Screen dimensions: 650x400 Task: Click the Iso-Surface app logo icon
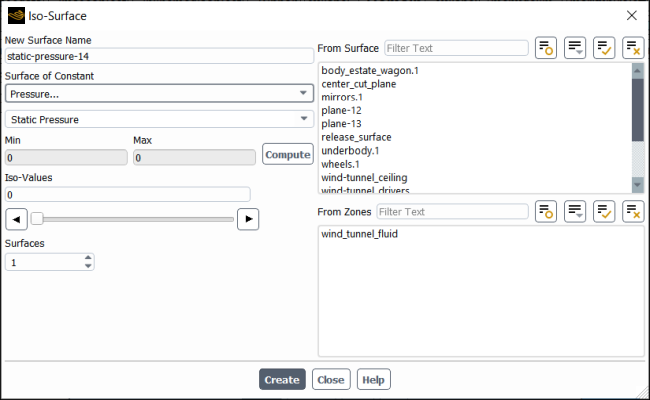pos(16,16)
